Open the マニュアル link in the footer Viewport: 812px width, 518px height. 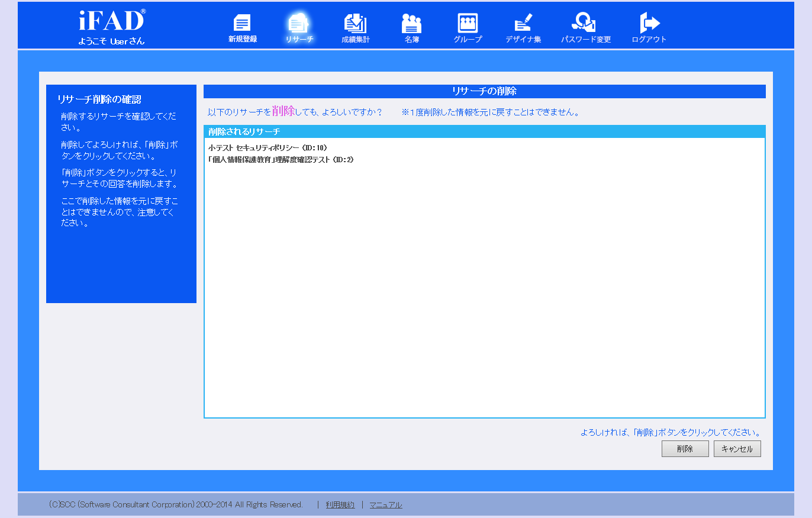click(386, 505)
